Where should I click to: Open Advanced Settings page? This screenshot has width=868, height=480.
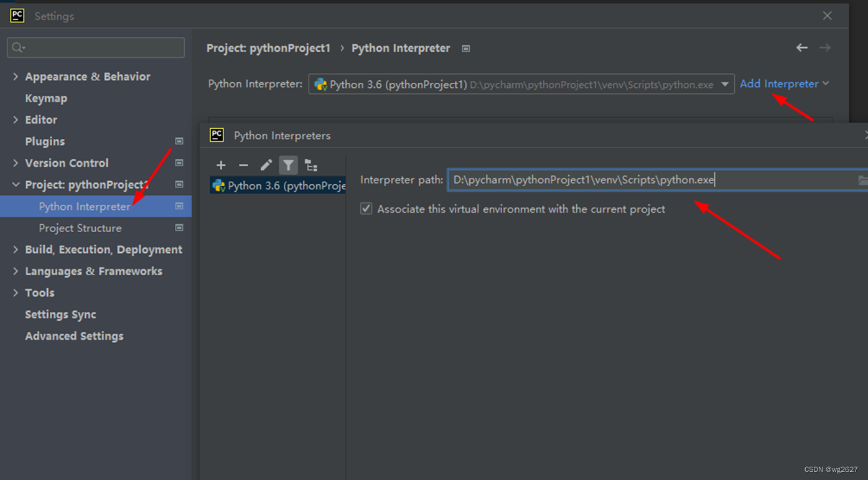[x=74, y=336]
